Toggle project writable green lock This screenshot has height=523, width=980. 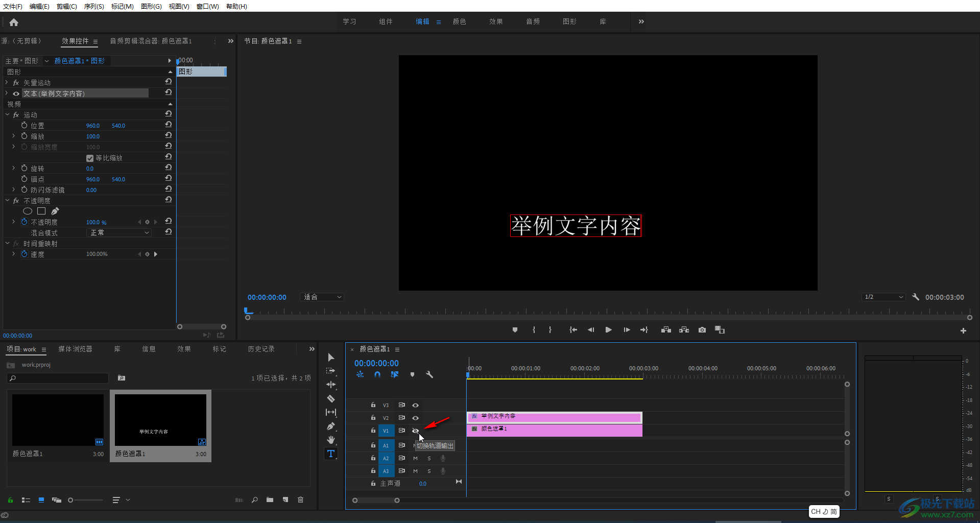[x=10, y=500]
